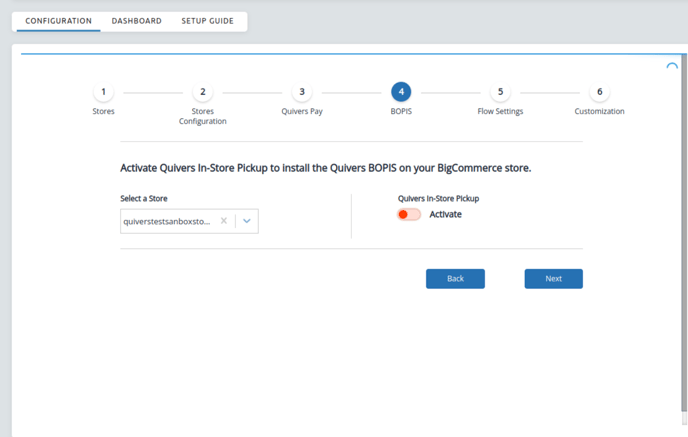Go to step 2 Stores Configuration
This screenshot has height=437, width=688.
coord(203,92)
